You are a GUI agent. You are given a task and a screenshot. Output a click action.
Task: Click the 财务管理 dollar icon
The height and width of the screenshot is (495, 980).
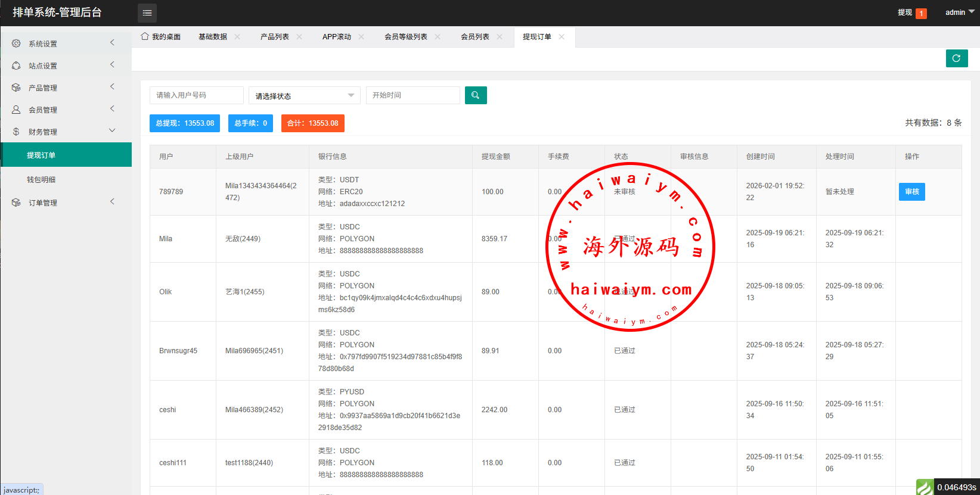point(16,132)
